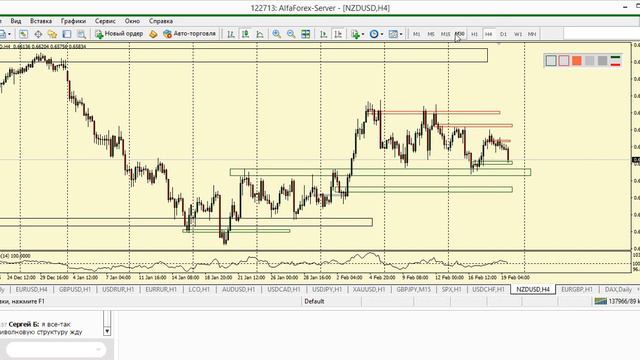The width and height of the screenshot is (640, 360).
Task: Select M30 timeframe
Action: coord(460,34)
